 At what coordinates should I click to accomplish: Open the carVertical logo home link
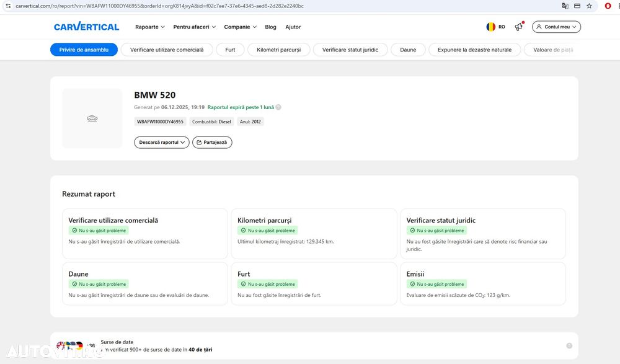pyautogui.click(x=86, y=27)
